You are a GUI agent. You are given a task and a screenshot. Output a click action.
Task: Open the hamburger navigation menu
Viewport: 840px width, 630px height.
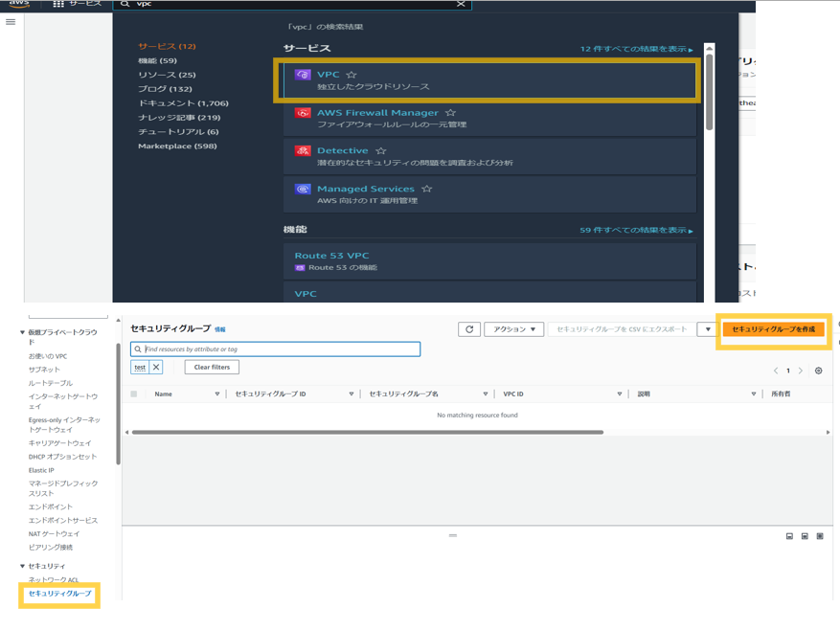[11, 22]
